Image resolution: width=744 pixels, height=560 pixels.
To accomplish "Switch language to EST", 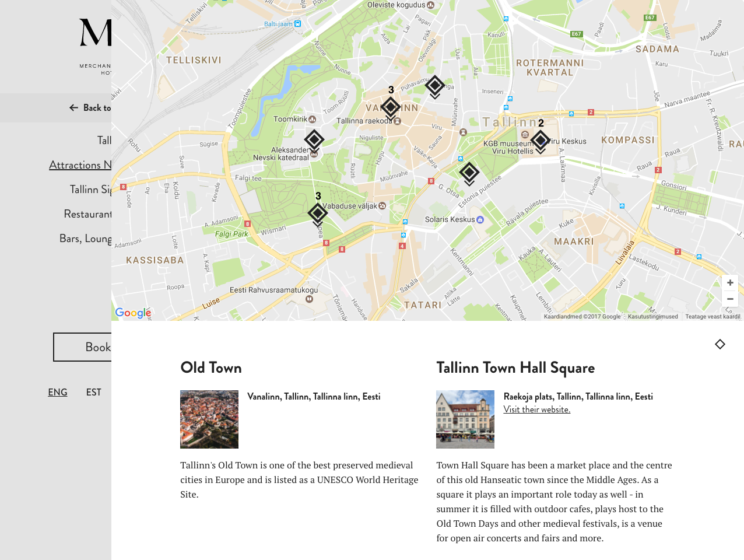I will (94, 393).
